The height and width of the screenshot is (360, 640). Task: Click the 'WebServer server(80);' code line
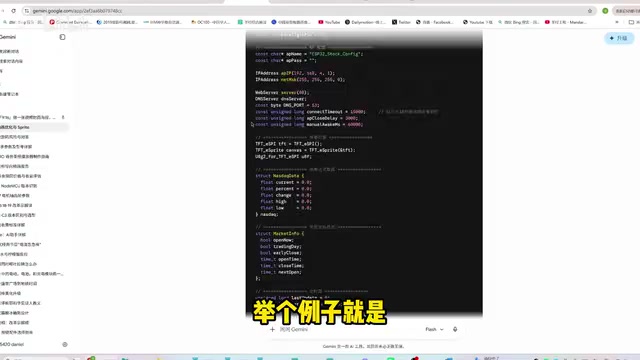pos(282,93)
